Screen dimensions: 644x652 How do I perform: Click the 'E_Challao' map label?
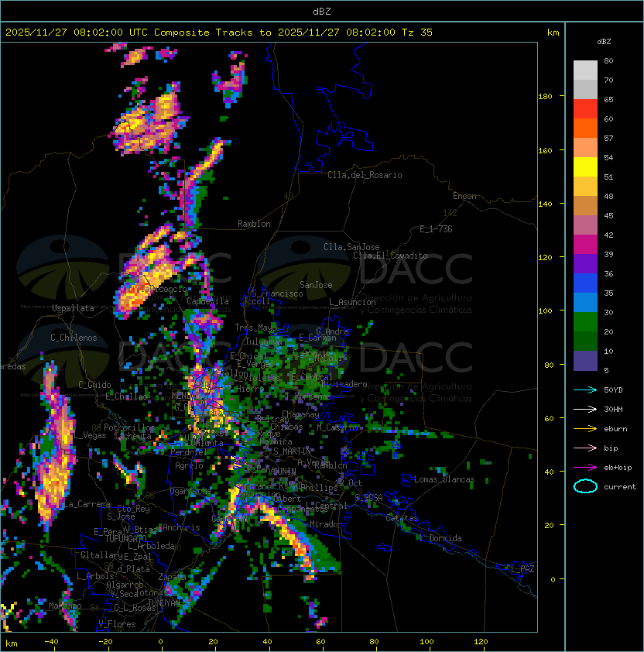(126, 396)
